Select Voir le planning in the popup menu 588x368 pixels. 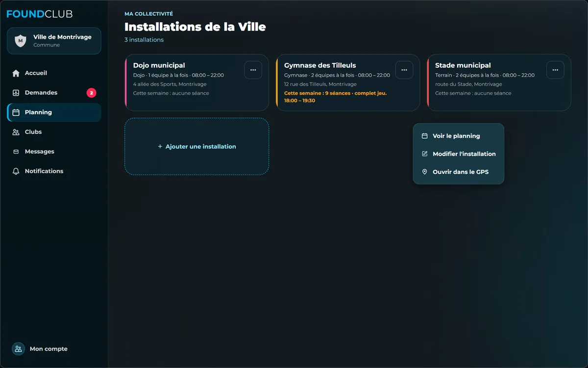(x=459, y=136)
